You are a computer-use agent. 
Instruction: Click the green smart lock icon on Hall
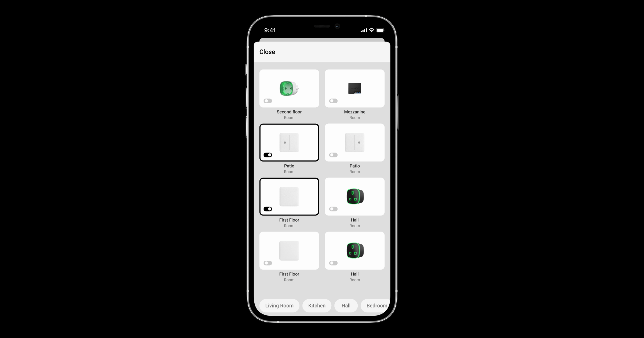[x=354, y=197]
